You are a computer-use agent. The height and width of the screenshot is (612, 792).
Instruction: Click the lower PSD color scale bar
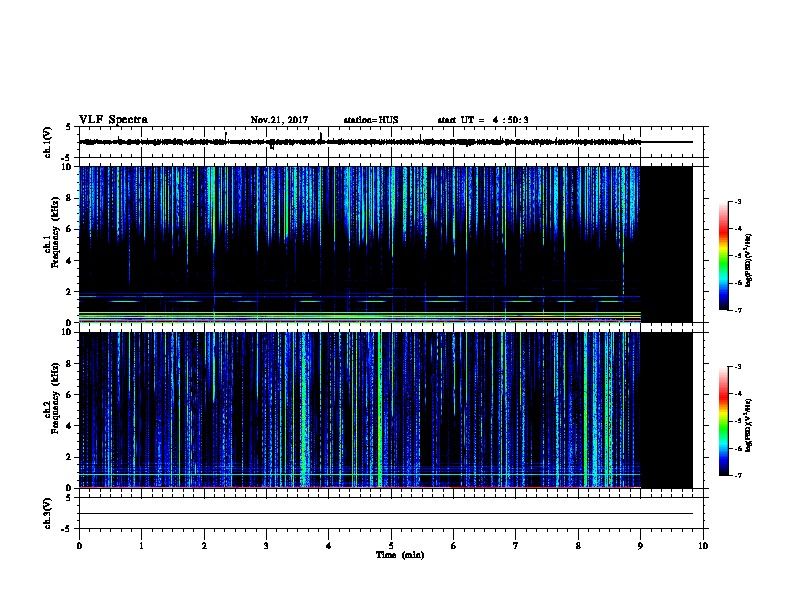[x=723, y=421]
